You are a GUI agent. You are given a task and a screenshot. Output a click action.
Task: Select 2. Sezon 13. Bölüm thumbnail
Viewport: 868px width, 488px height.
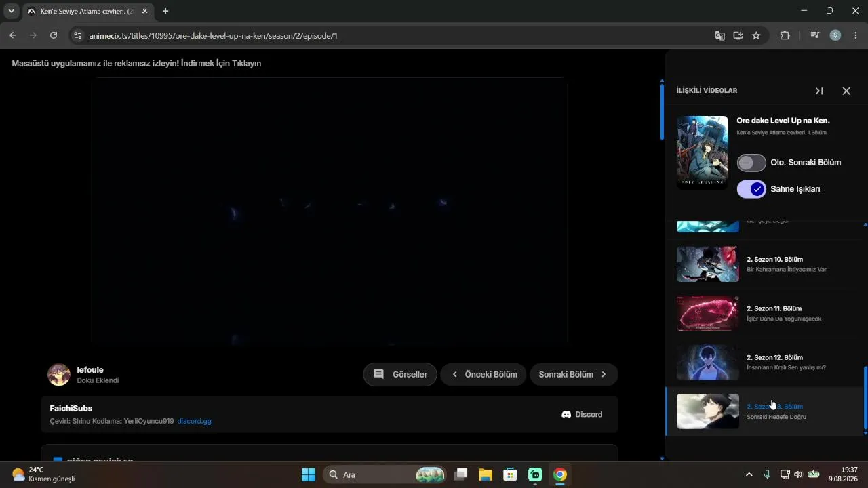click(708, 411)
